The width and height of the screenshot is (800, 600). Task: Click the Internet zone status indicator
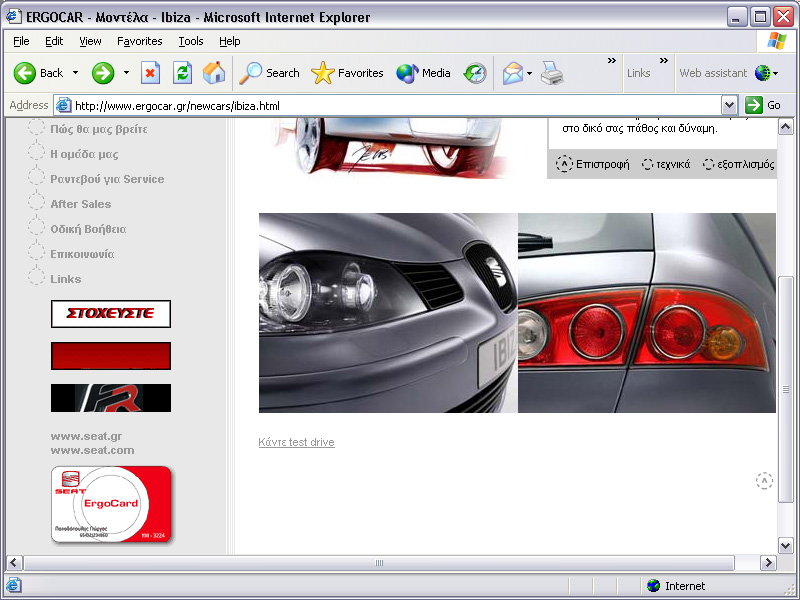click(x=677, y=586)
